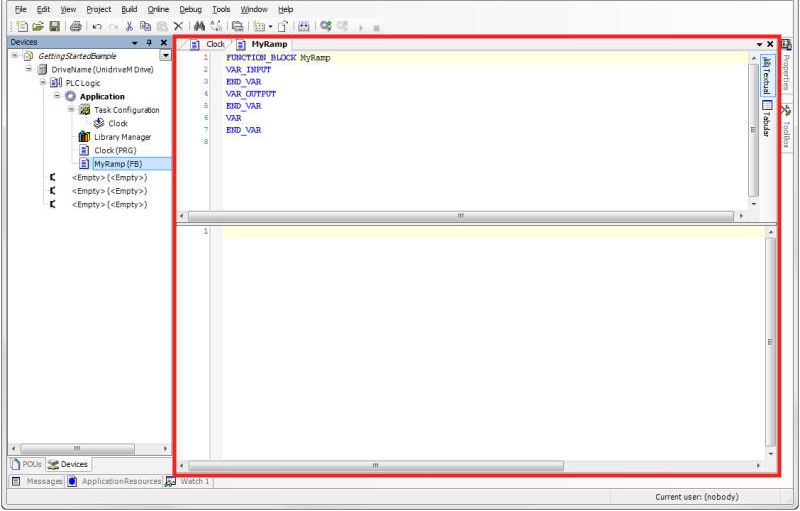Select DriveName (UnidriveM Drive) tree item
Viewport: 800px width, 511px height.
(x=102, y=69)
